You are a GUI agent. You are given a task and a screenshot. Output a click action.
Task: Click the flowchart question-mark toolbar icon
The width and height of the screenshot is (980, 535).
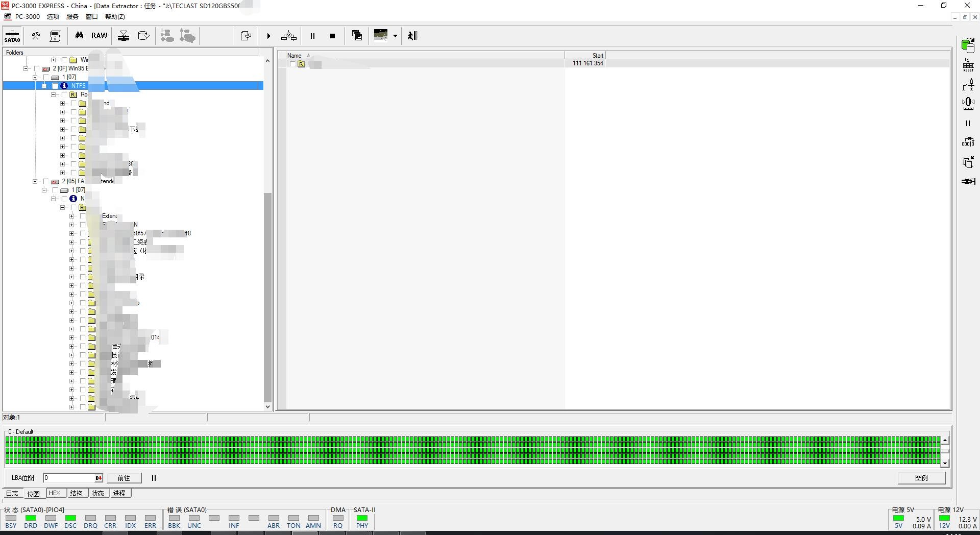(288, 36)
